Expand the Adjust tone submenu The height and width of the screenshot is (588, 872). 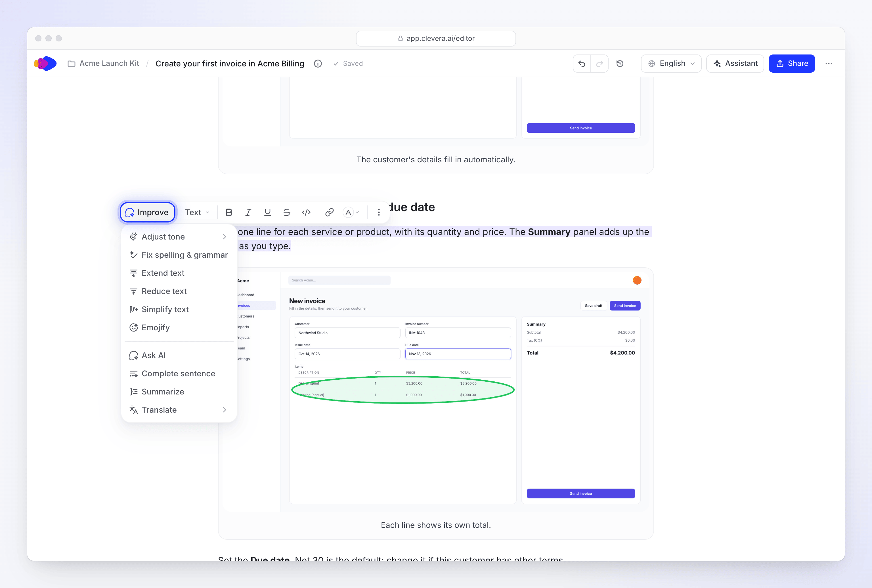[179, 237]
